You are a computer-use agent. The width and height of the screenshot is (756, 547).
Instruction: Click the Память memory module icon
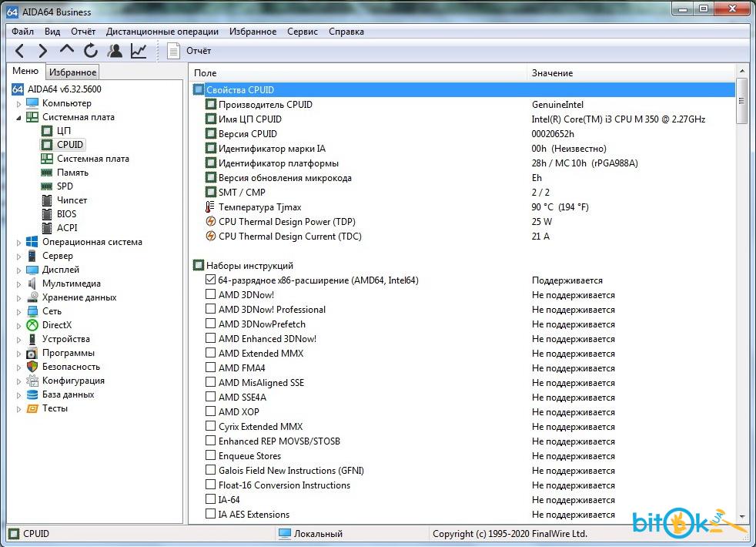click(47, 173)
